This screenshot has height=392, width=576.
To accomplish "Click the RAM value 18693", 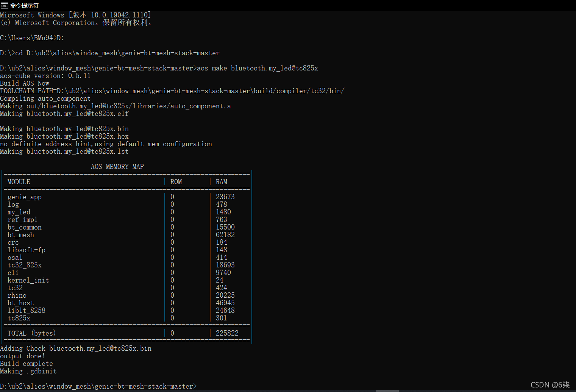I will click(x=225, y=265).
